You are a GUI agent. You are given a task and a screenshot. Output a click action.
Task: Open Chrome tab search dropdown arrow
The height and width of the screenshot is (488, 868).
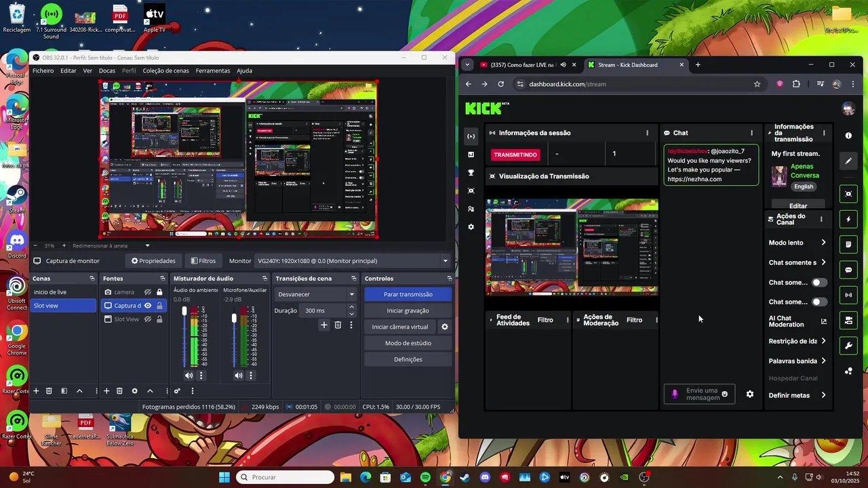click(x=467, y=65)
